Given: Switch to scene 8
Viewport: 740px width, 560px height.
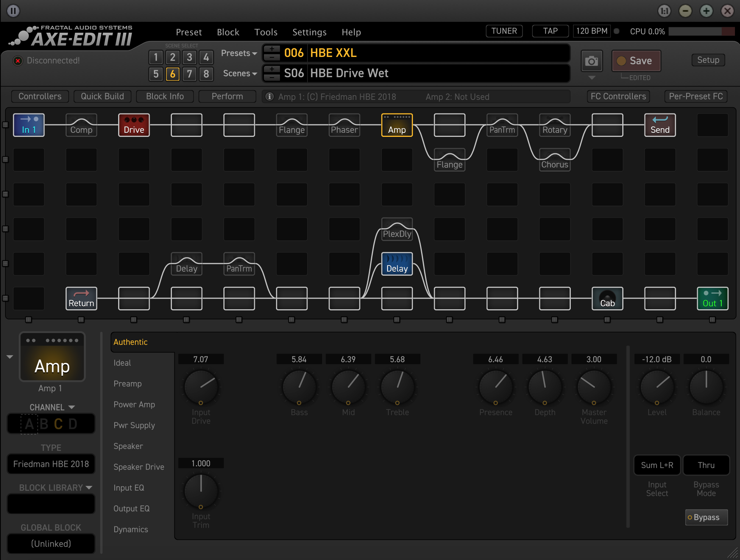Looking at the screenshot, I should 206,74.
